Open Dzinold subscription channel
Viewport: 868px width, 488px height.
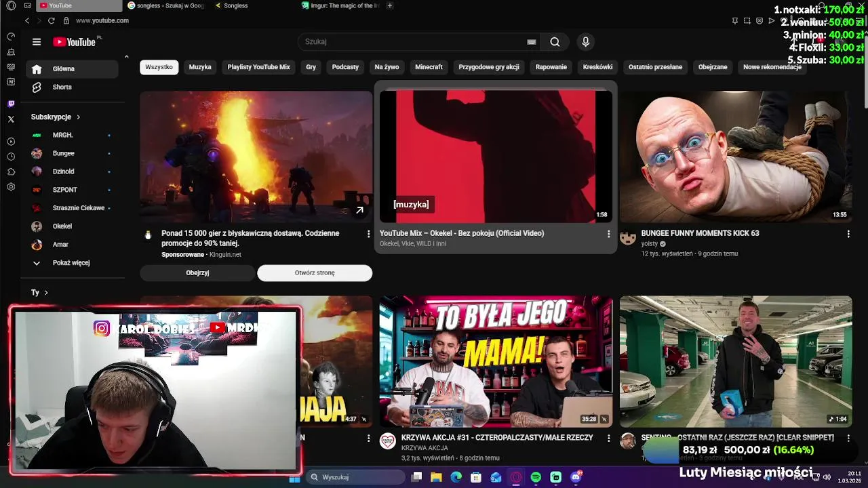point(73,172)
